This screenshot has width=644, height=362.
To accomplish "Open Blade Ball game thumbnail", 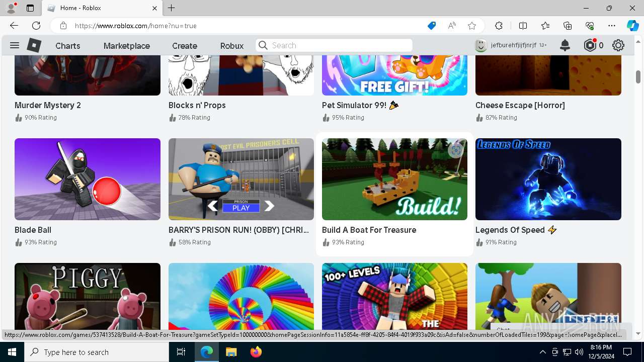I will [x=88, y=179].
